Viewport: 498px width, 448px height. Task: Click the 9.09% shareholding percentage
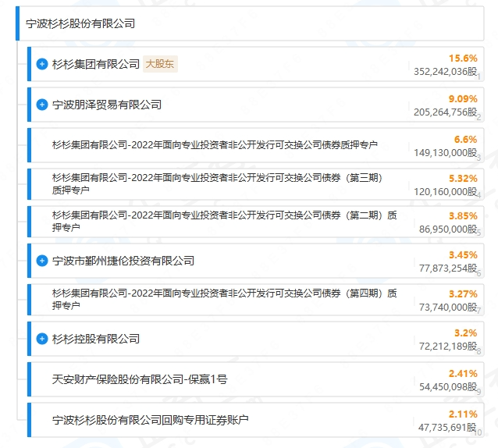click(463, 99)
